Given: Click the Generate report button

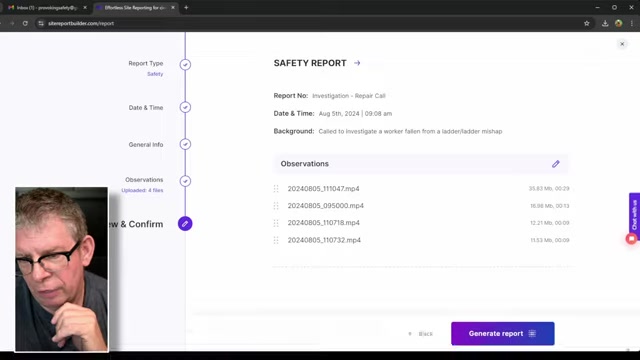Looking at the screenshot, I should pyautogui.click(x=502, y=333).
